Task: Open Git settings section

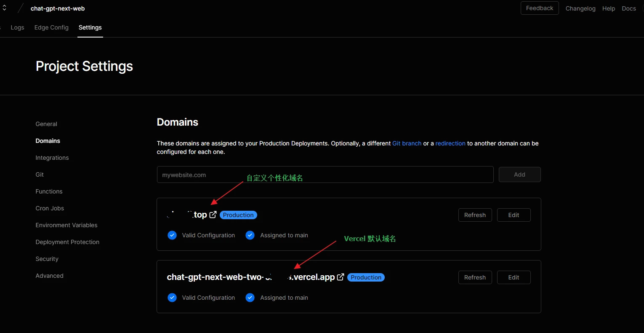Action: (x=40, y=175)
